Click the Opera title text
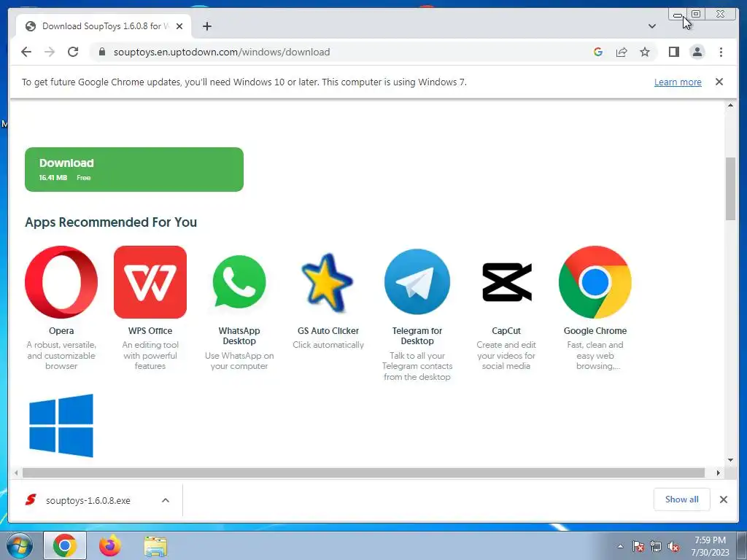The image size is (747, 560). click(x=61, y=330)
